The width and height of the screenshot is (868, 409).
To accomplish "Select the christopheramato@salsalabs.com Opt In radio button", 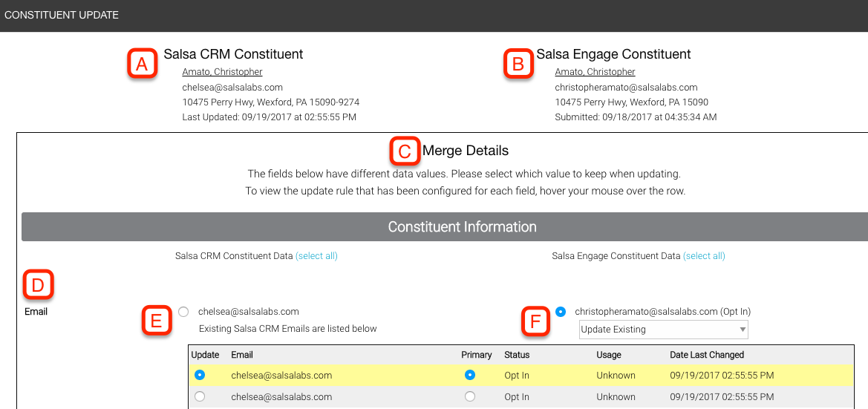I will [x=561, y=313].
